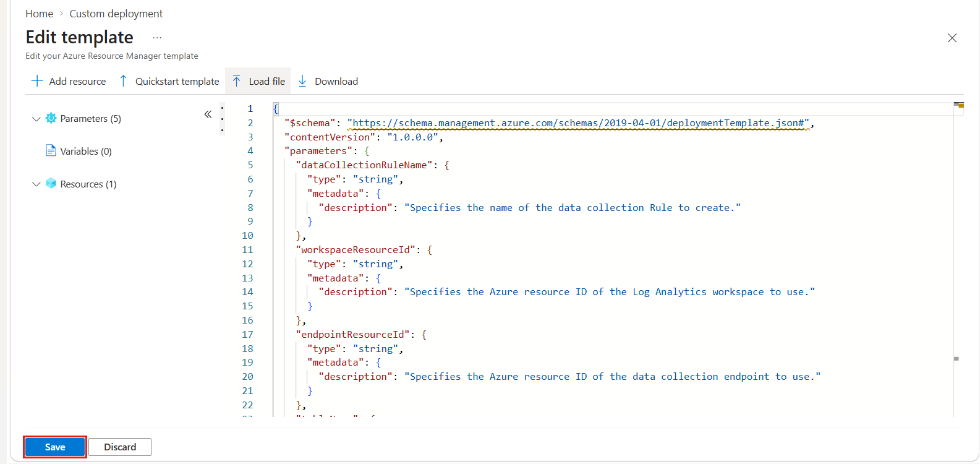Click the "1.0.0.0" version value

[x=413, y=137]
